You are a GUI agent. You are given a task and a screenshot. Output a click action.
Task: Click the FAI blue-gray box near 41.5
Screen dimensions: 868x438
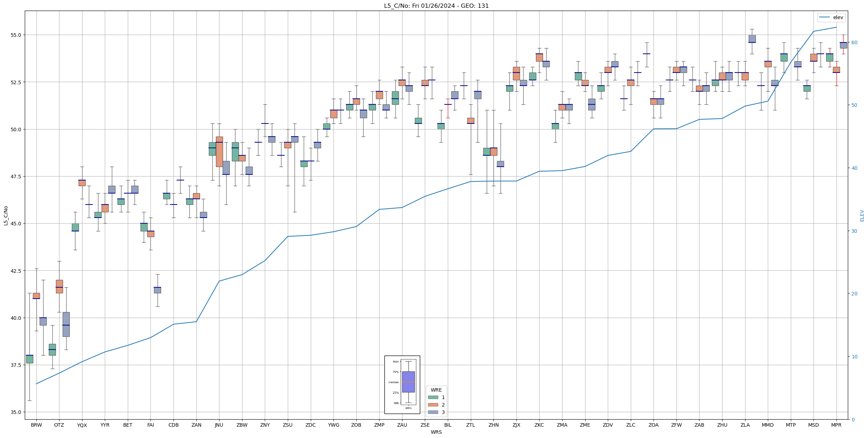coord(158,290)
